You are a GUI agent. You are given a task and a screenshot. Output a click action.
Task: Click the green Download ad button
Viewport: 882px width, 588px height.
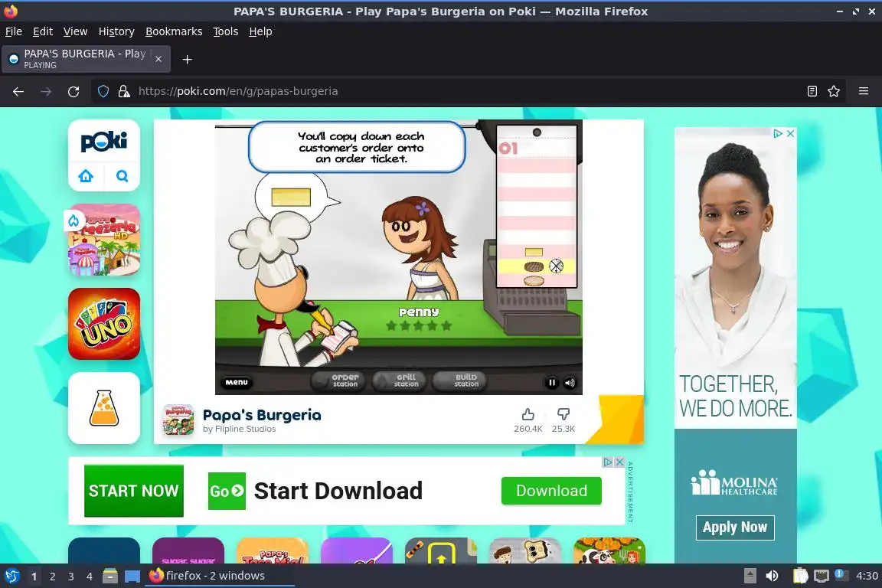551,491
